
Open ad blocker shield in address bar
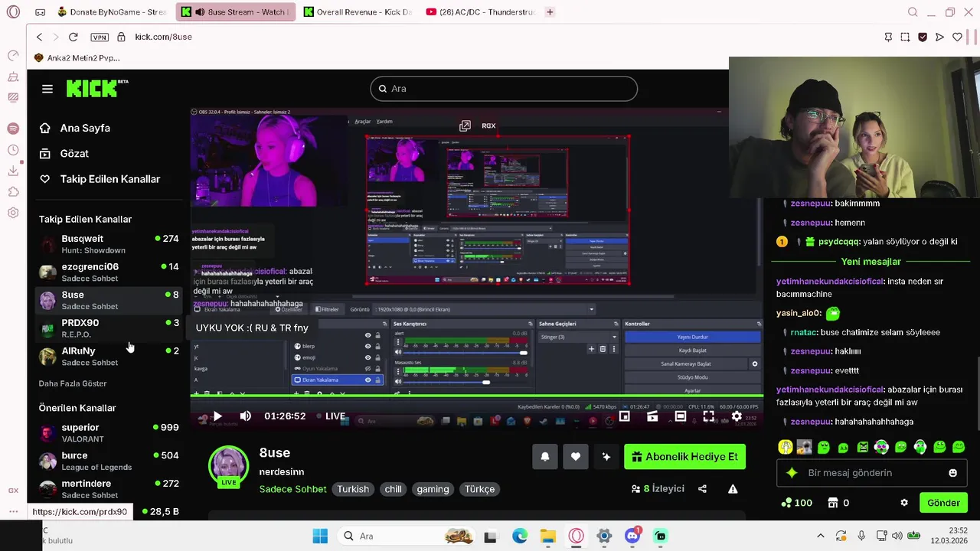[x=923, y=37]
